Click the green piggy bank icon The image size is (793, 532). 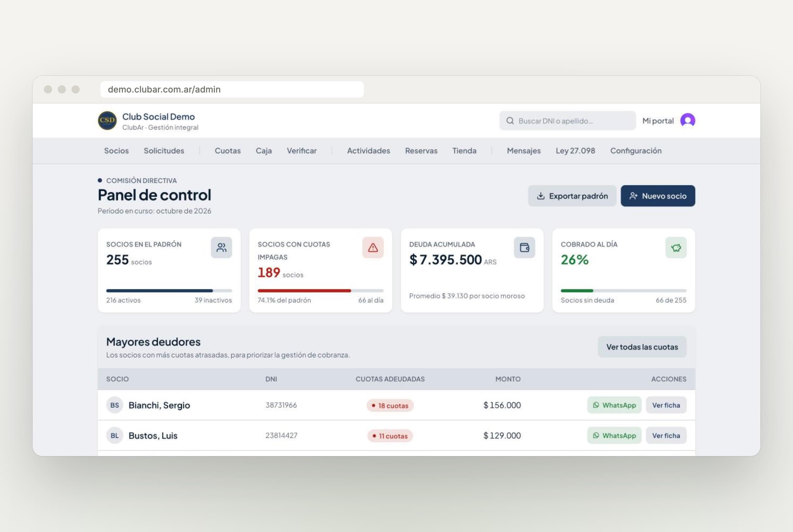coord(676,247)
